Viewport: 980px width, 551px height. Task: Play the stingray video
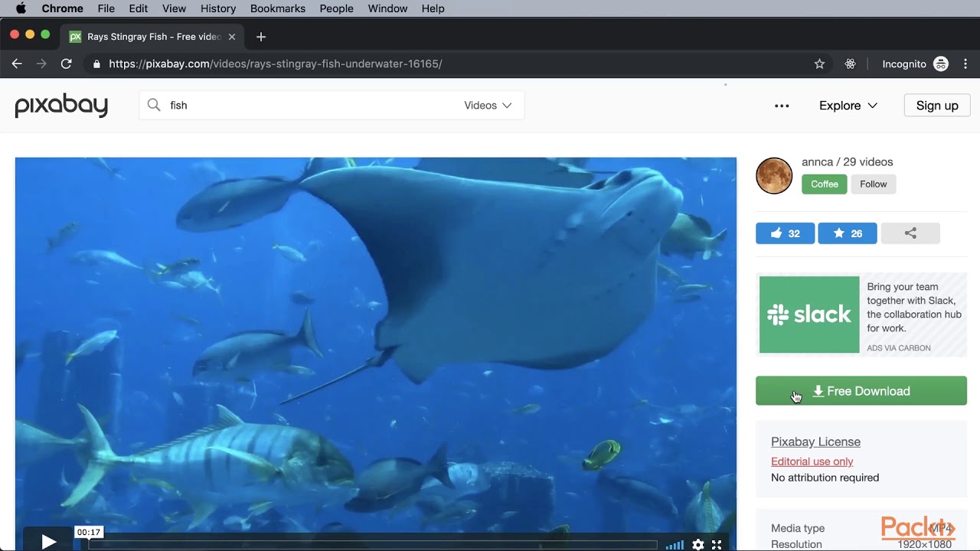click(x=47, y=542)
